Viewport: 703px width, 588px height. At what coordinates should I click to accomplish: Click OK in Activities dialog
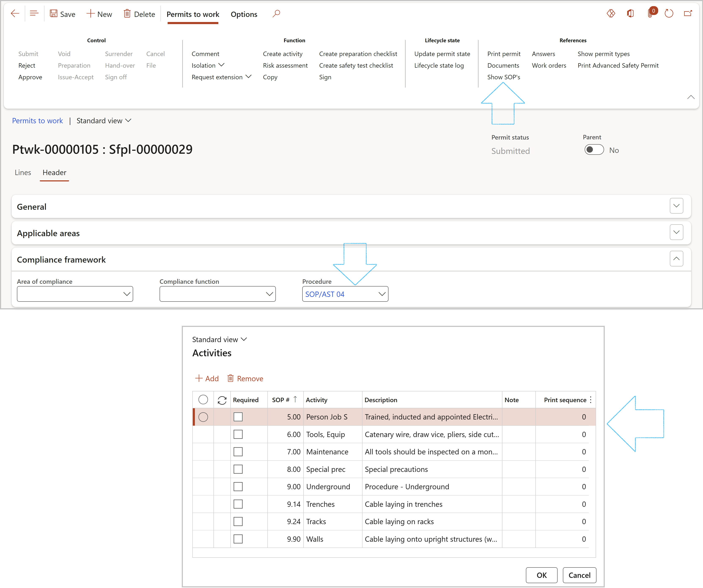542,575
